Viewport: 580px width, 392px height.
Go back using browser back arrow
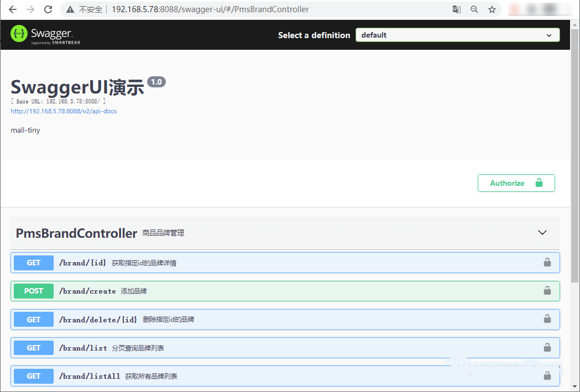click(13, 9)
